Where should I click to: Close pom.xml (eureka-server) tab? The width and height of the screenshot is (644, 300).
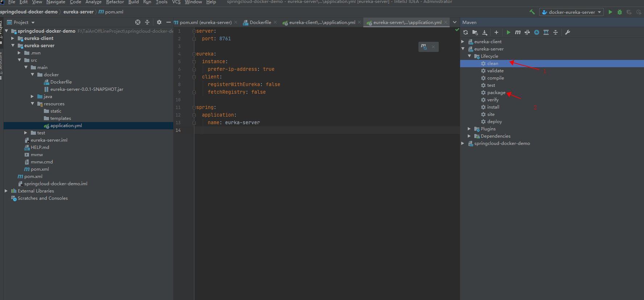point(236,22)
